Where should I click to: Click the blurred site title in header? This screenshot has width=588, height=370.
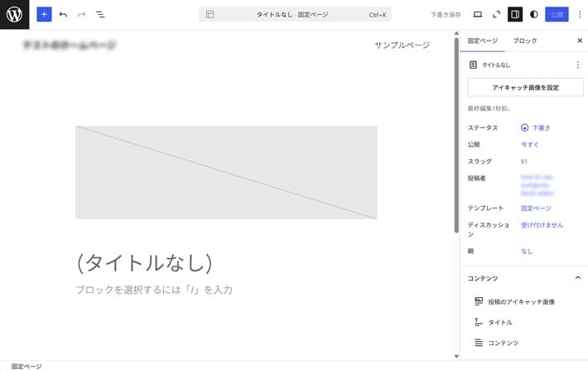[x=70, y=45]
